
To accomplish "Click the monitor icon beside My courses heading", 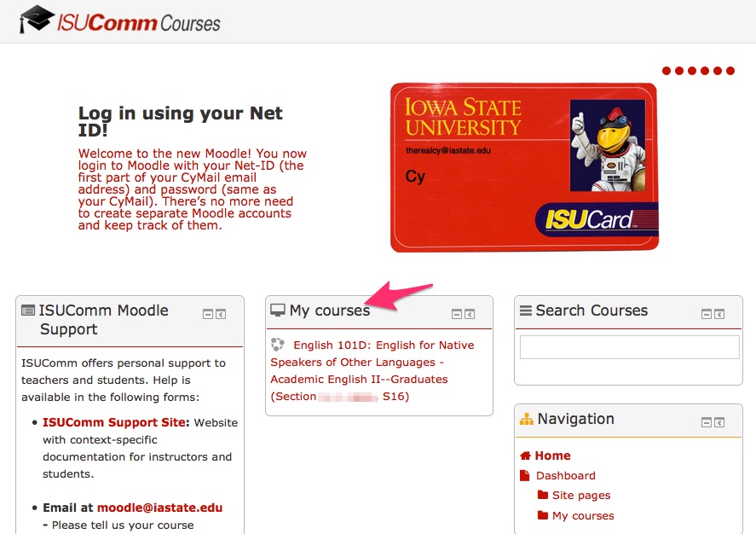I will [x=278, y=311].
